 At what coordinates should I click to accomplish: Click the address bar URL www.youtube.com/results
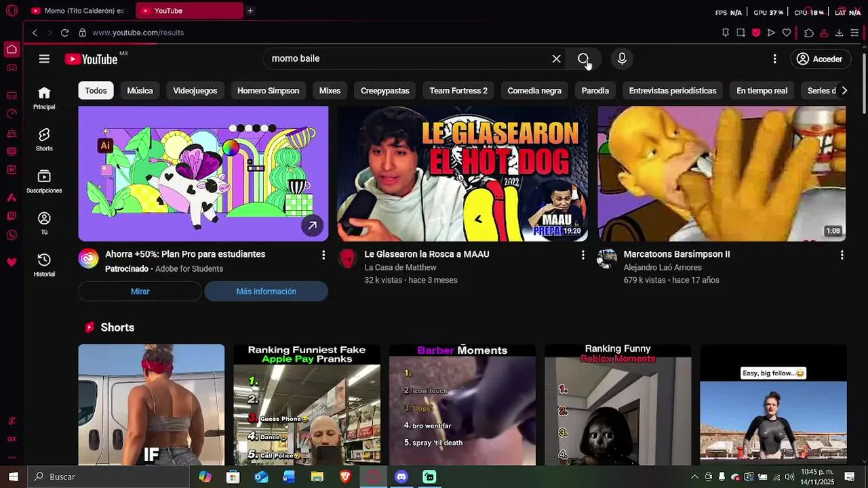[138, 33]
